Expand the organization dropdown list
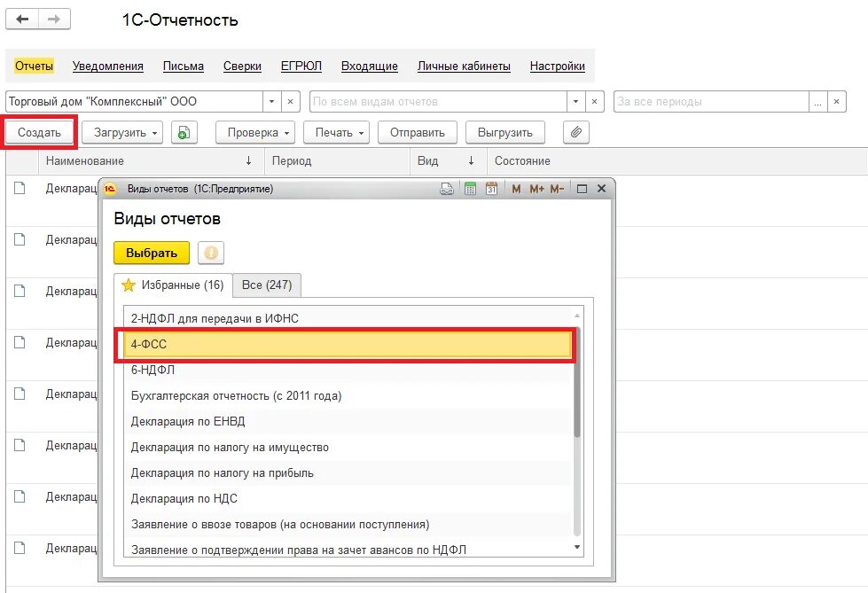Image resolution: width=868 pixels, height=593 pixels. point(271,102)
